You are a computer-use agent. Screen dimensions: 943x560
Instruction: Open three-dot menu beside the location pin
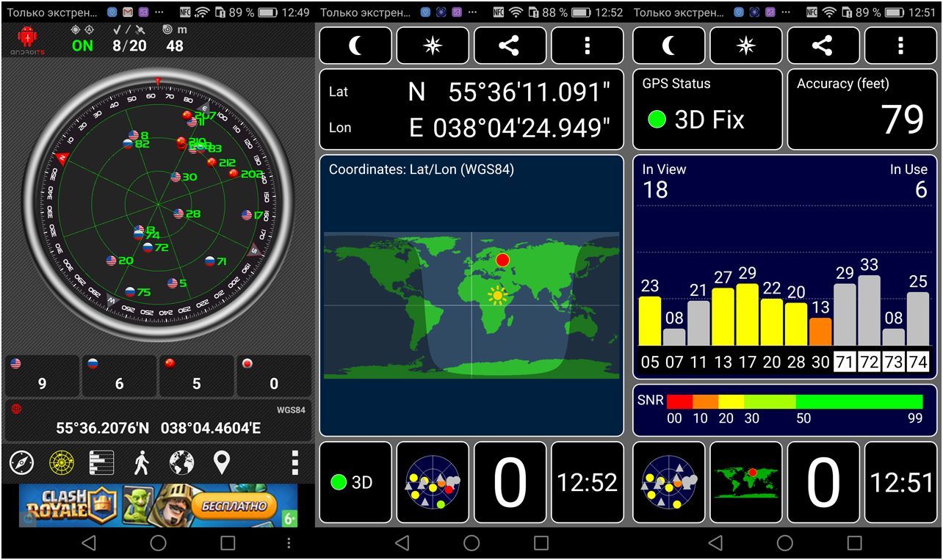click(295, 462)
